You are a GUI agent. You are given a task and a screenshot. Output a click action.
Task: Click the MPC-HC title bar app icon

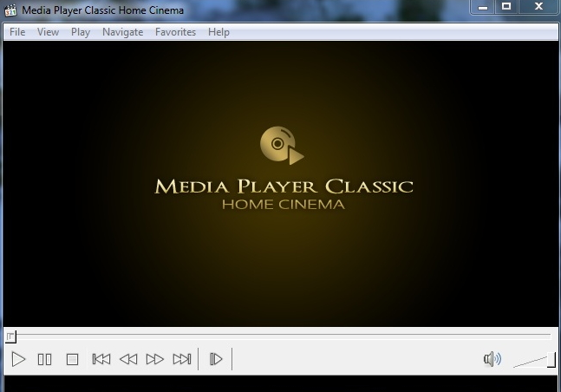point(10,10)
